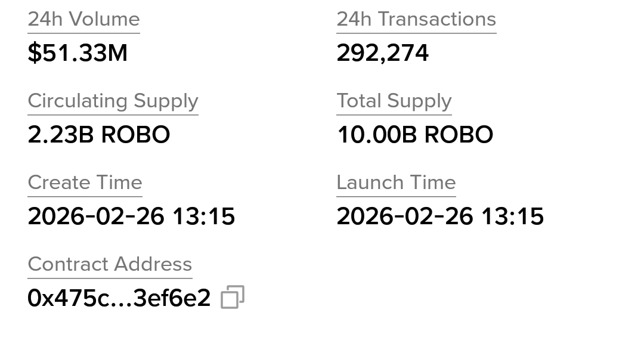The height and width of the screenshot is (362, 644).
Task: Click the 13:15 time under Create Time
Action: 204,216
